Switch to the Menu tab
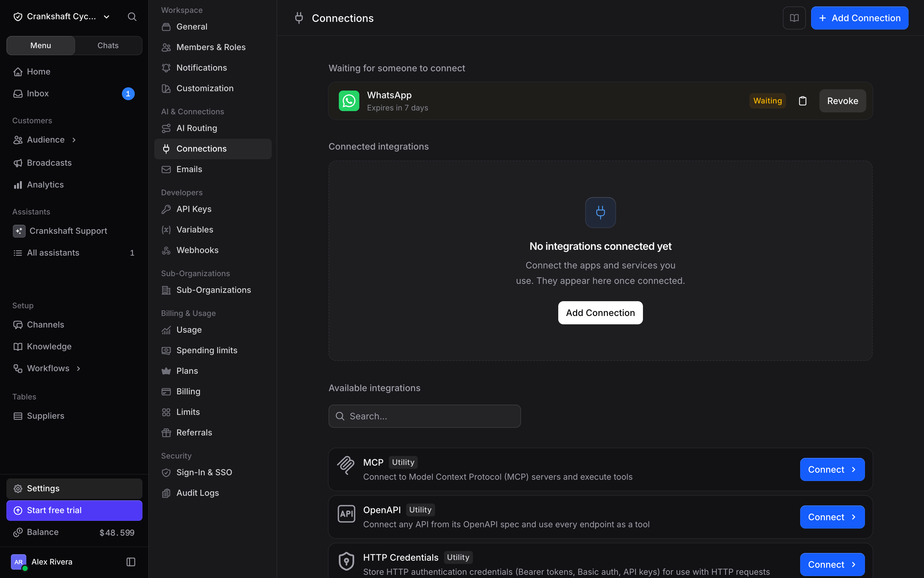924x578 pixels. pos(41,46)
